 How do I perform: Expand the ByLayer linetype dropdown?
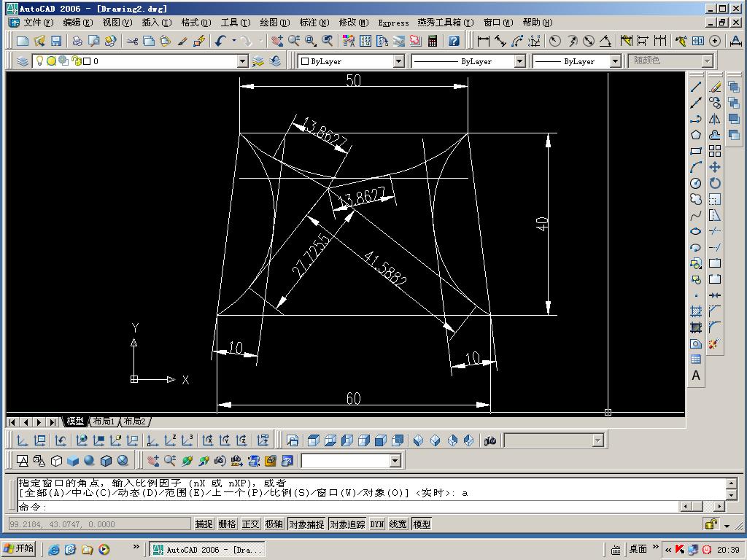point(519,61)
